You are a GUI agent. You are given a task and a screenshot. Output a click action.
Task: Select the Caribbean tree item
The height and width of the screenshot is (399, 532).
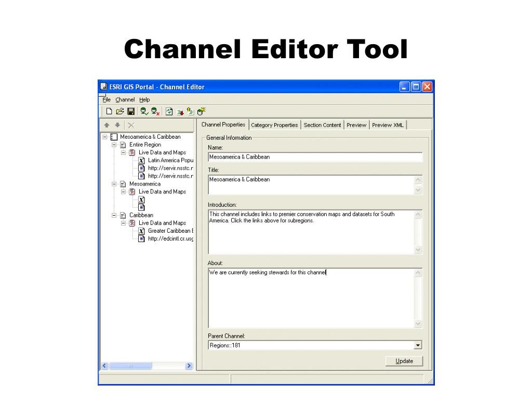(141, 215)
